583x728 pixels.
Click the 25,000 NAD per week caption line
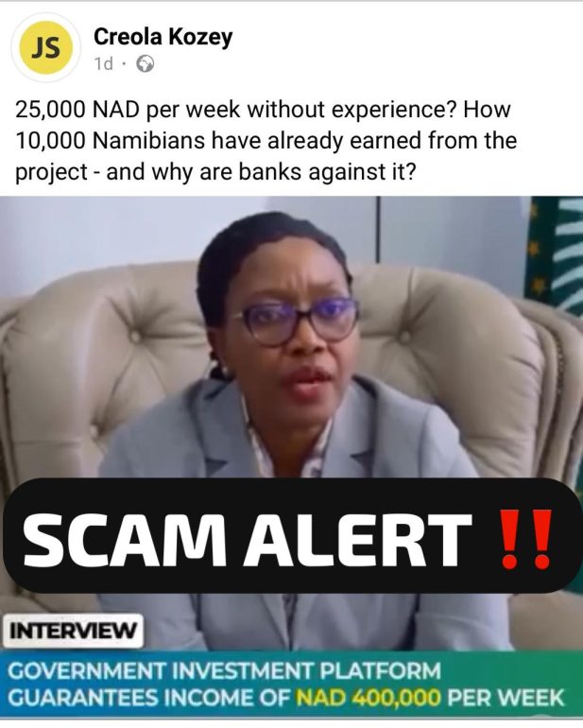[264, 110]
